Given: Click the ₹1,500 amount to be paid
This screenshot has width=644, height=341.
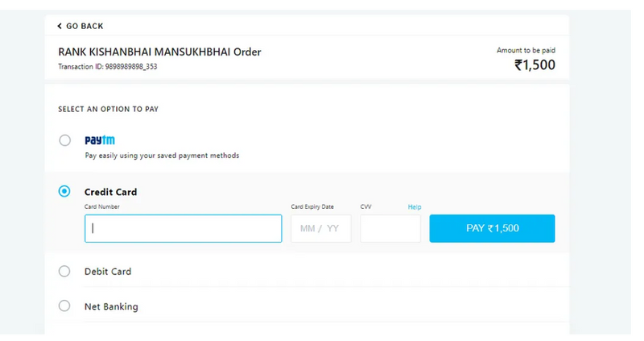Looking at the screenshot, I should [x=535, y=65].
